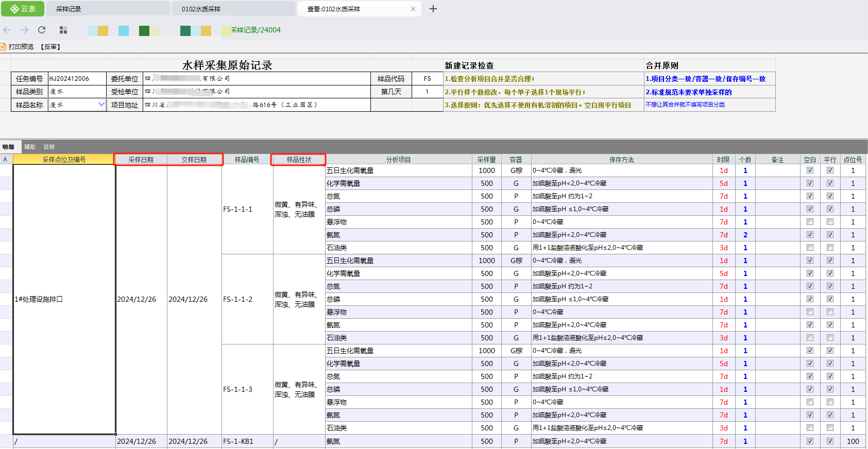Image resolution: width=868 pixels, height=449 pixels.
Task: Click the 交样日期 column header
Action: (x=194, y=160)
